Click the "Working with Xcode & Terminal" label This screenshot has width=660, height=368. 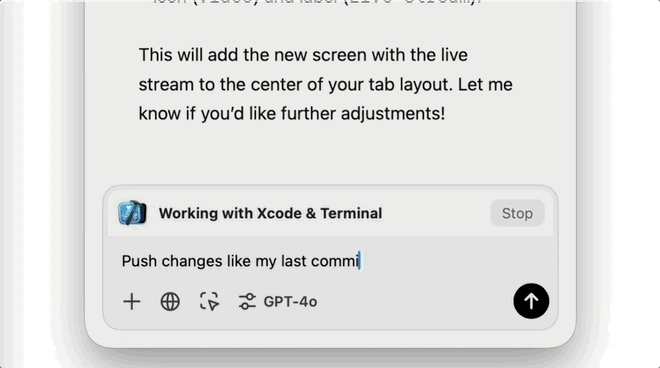click(270, 213)
